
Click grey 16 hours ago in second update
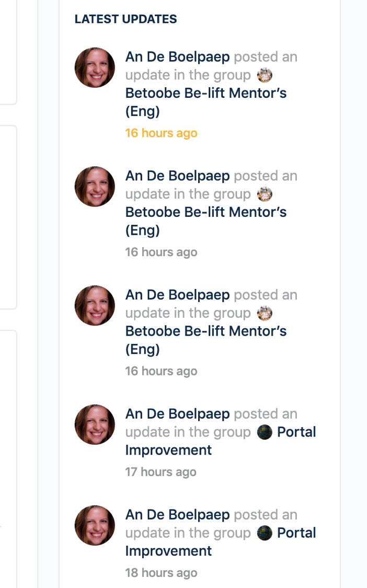pos(162,252)
